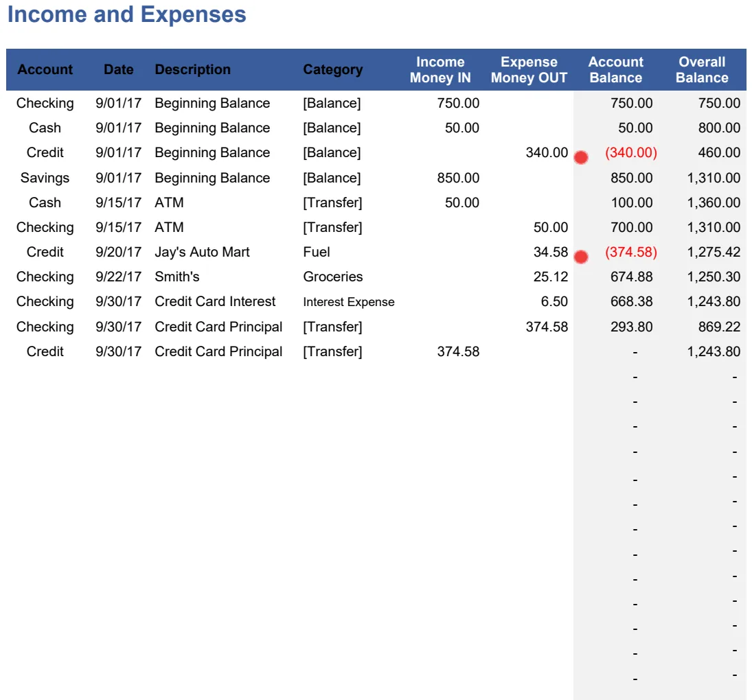Click the 1,275.42 overall balance

pyautogui.click(x=714, y=252)
